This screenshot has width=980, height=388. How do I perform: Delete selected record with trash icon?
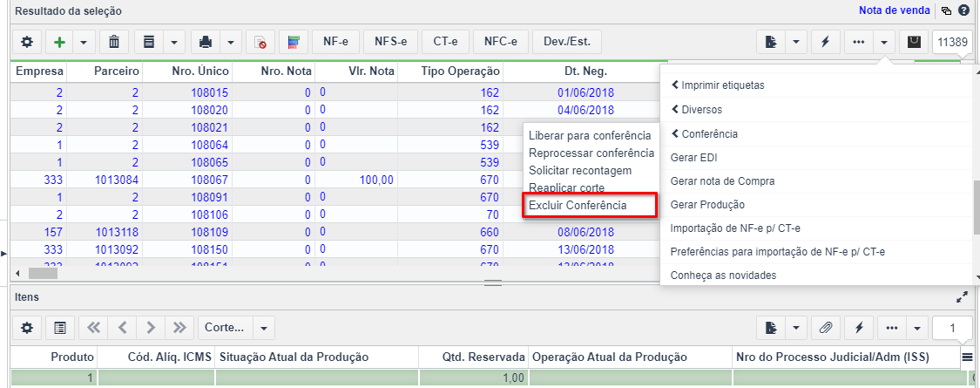[114, 42]
